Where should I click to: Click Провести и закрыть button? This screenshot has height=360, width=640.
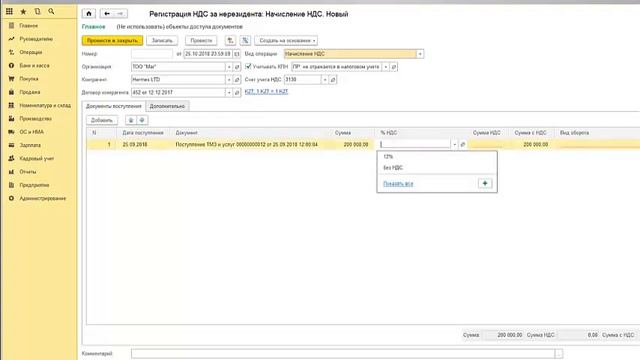tap(112, 40)
